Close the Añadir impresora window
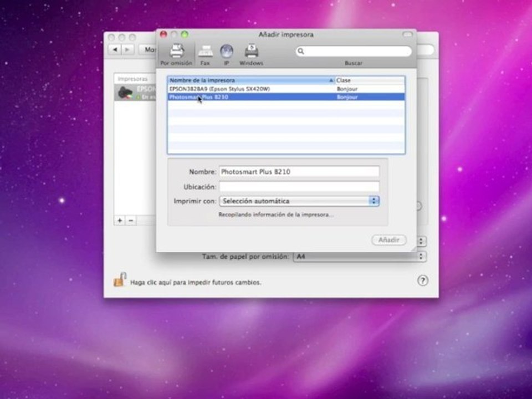This screenshot has width=532, height=399. (163, 34)
